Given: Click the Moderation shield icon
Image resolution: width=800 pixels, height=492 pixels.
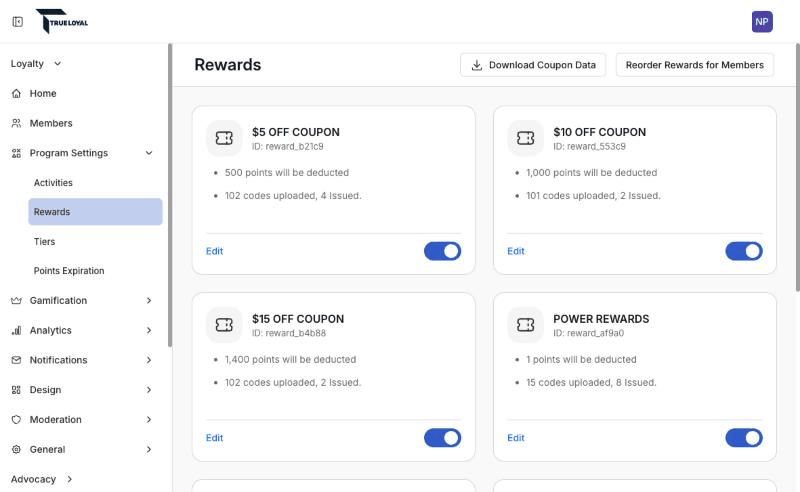Looking at the screenshot, I should (16, 420).
